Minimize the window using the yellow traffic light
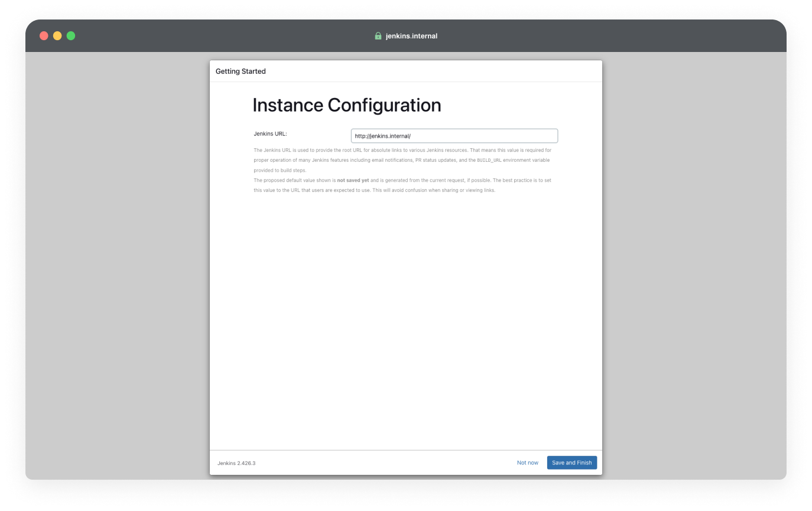812x511 pixels. (x=57, y=35)
